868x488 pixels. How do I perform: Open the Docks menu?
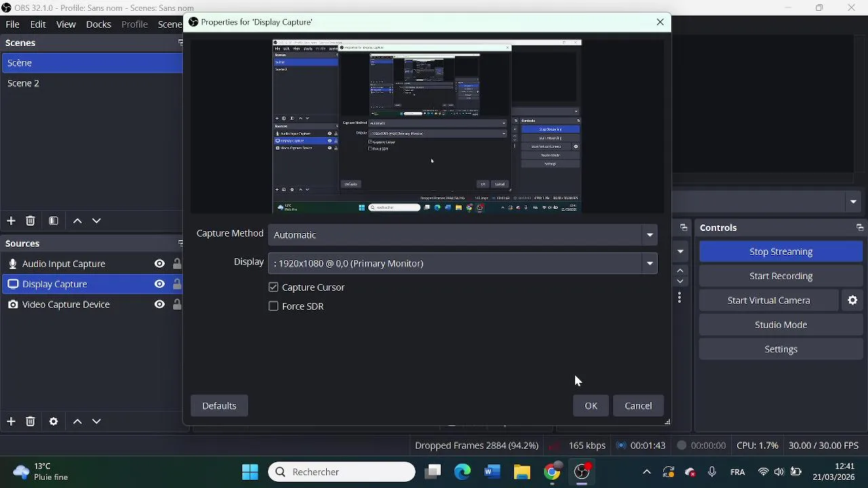[98, 24]
